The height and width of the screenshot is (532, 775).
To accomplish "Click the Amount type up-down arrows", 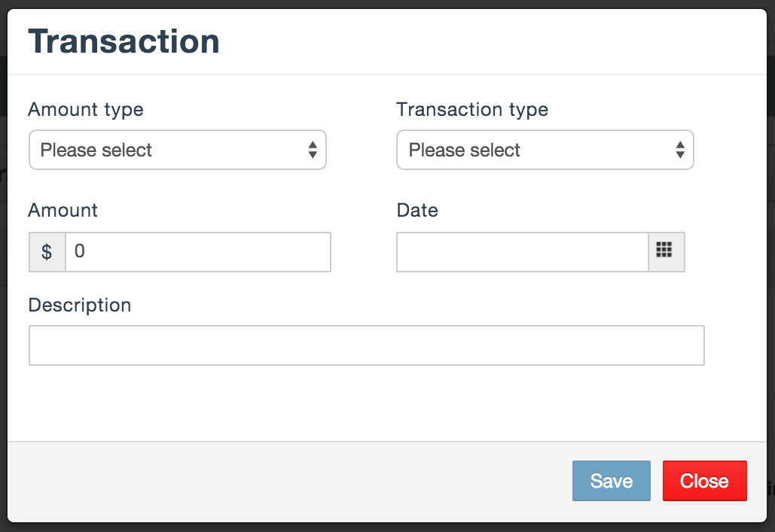I will (313, 150).
